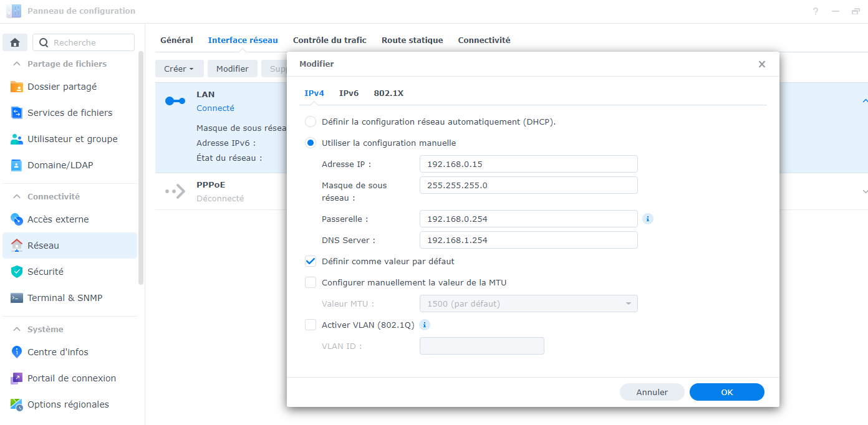Enable manual MTU value checkbox
The height and width of the screenshot is (425, 868).
pyautogui.click(x=311, y=282)
